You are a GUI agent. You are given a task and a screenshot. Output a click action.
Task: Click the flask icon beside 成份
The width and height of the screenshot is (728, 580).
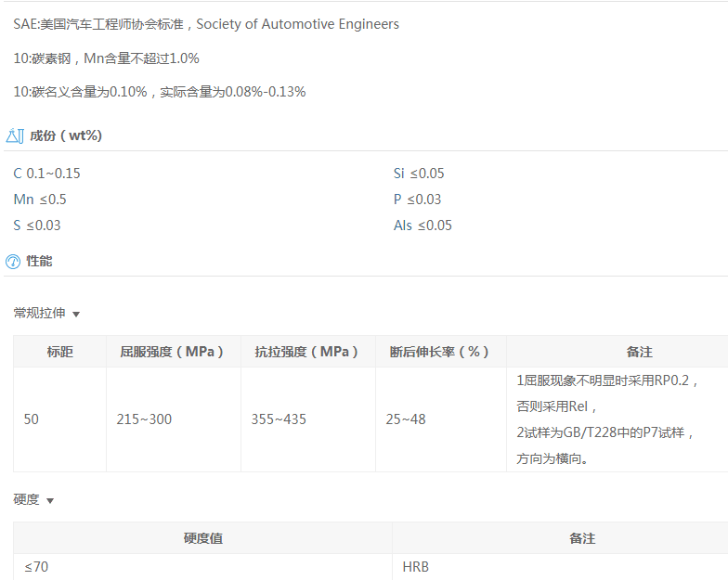[14, 135]
